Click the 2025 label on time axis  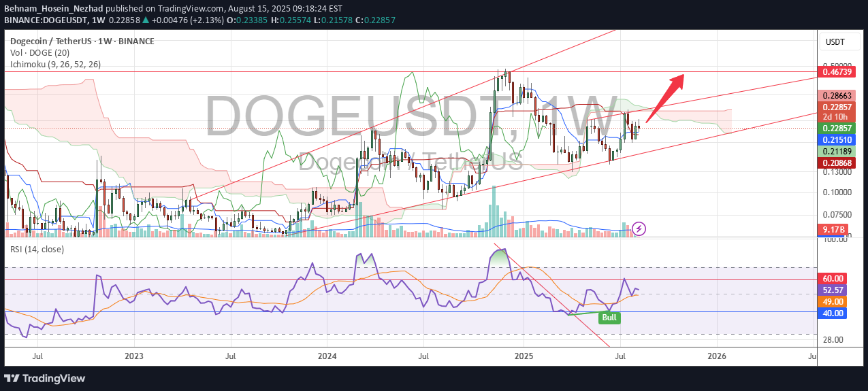click(524, 356)
